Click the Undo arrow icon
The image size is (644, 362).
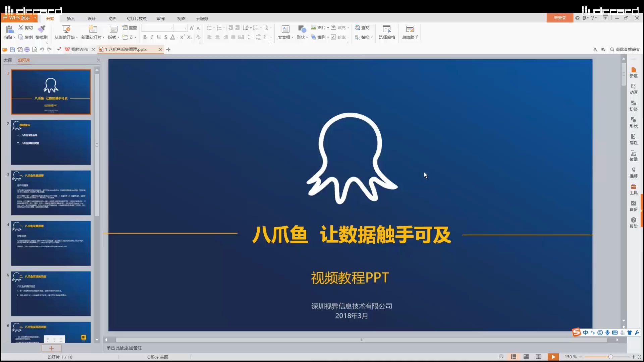42,50
